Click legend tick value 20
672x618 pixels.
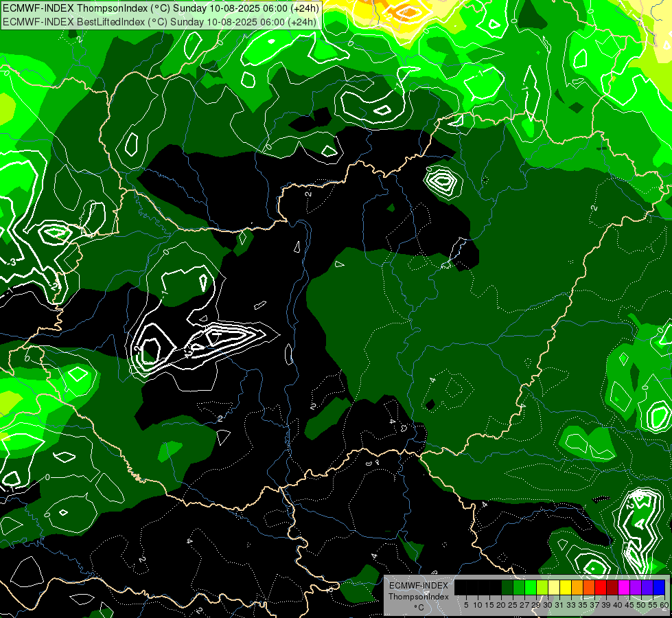click(x=502, y=605)
